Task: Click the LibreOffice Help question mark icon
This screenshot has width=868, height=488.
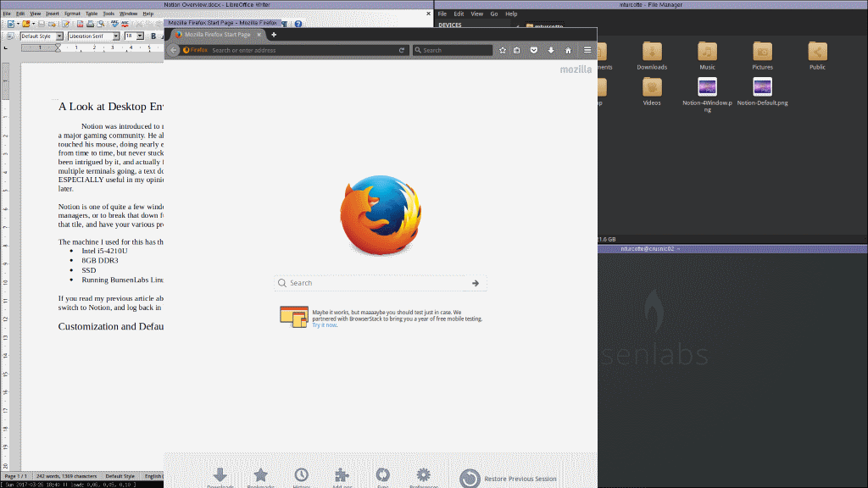Action: (298, 24)
